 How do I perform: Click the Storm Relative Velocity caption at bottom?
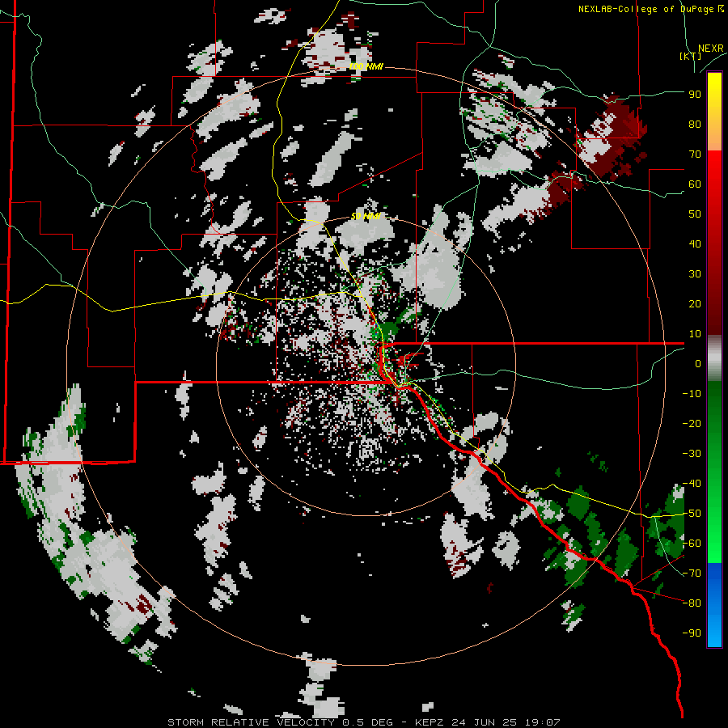click(363, 722)
